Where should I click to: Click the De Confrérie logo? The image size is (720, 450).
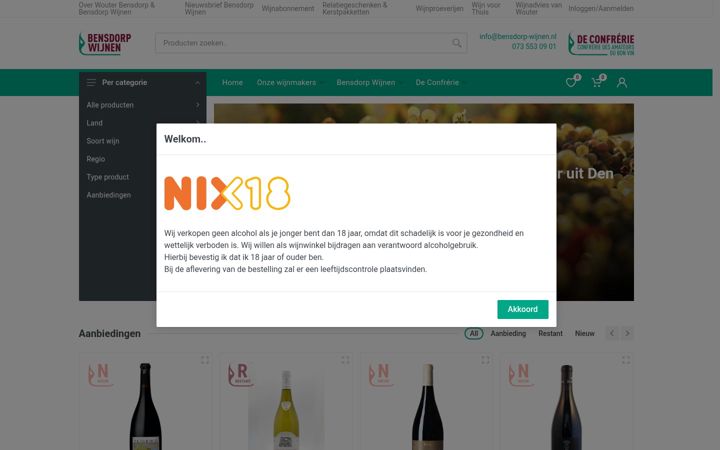[x=601, y=44]
